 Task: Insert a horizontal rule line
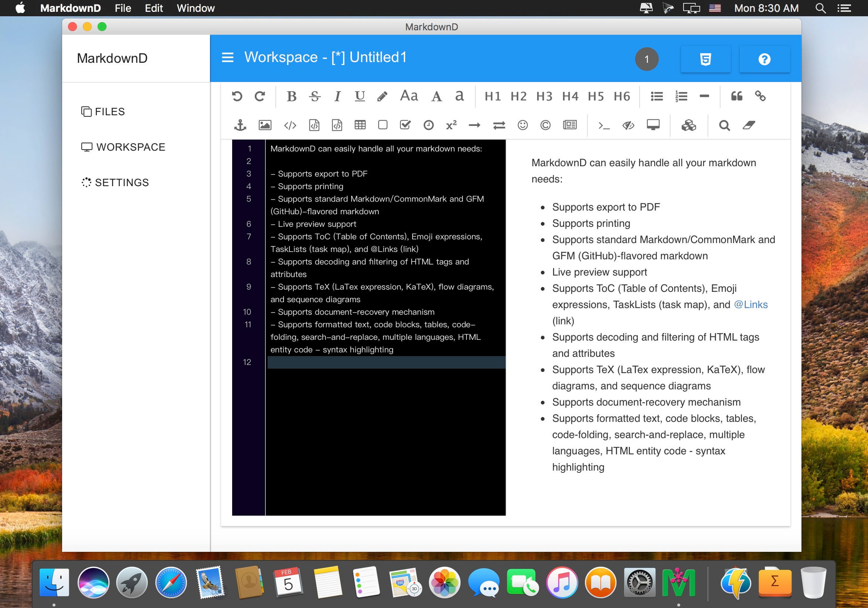pyautogui.click(x=704, y=96)
